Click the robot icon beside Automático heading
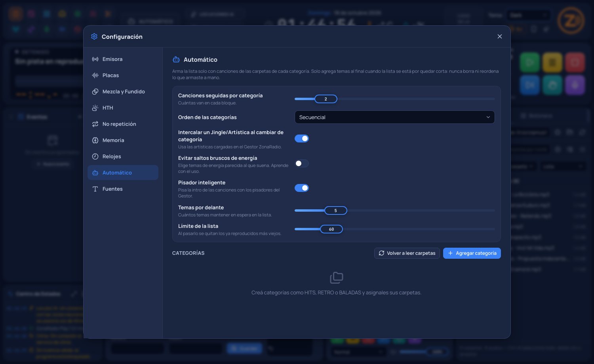594x364 pixels. point(176,59)
